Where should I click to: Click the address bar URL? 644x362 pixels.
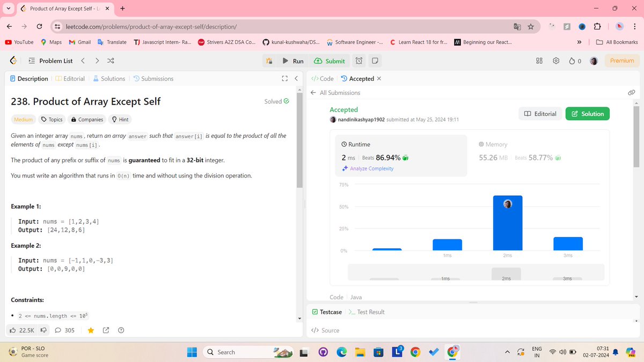(x=152, y=26)
